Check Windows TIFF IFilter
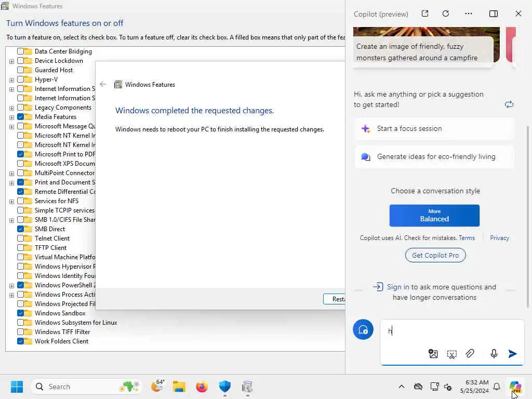The height and width of the screenshot is (399, 532). (20, 332)
